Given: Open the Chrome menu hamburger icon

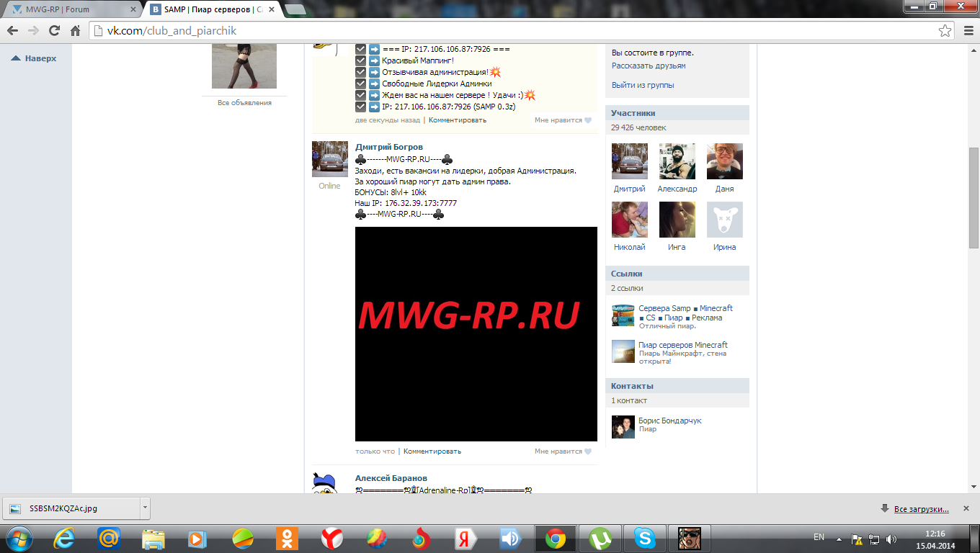Looking at the screenshot, I should pyautogui.click(x=968, y=31).
